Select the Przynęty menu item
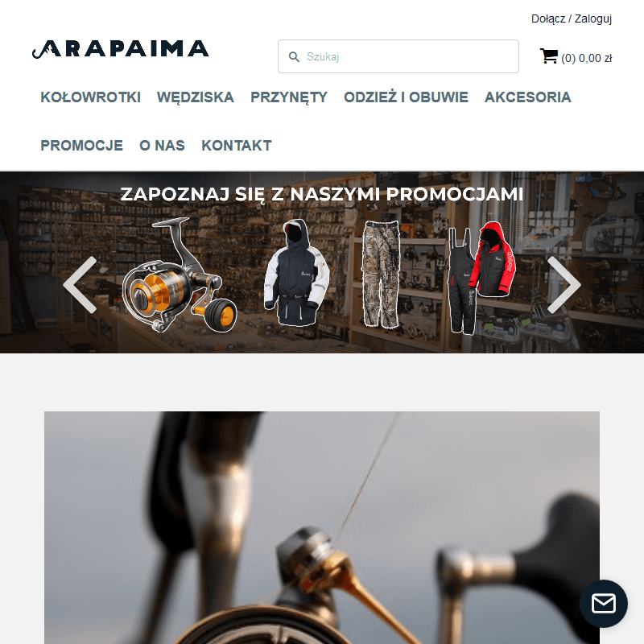 pos(289,97)
